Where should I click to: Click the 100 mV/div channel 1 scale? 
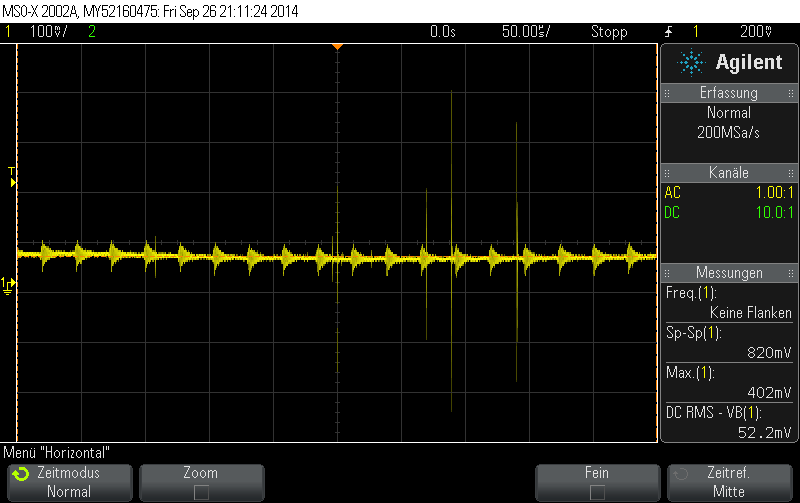(x=48, y=32)
